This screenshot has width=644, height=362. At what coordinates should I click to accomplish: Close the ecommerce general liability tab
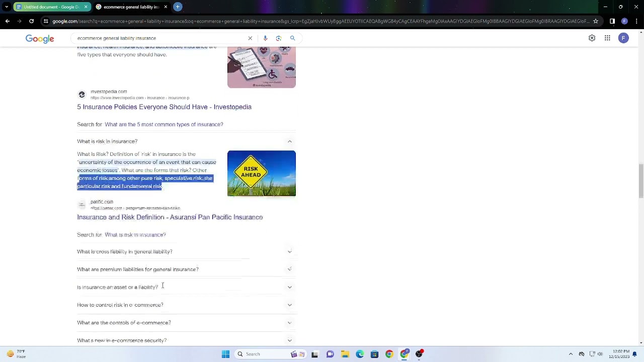pyautogui.click(x=166, y=7)
